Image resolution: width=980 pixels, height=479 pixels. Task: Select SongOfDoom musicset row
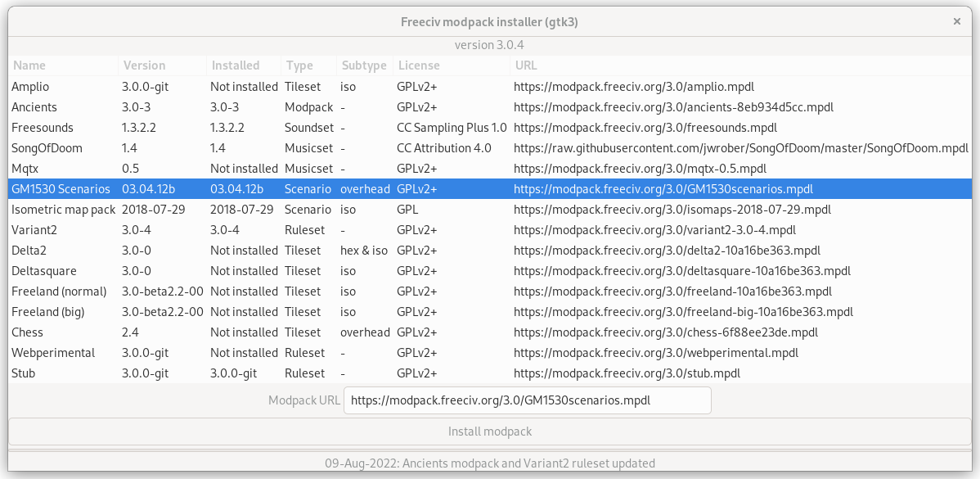coord(47,148)
